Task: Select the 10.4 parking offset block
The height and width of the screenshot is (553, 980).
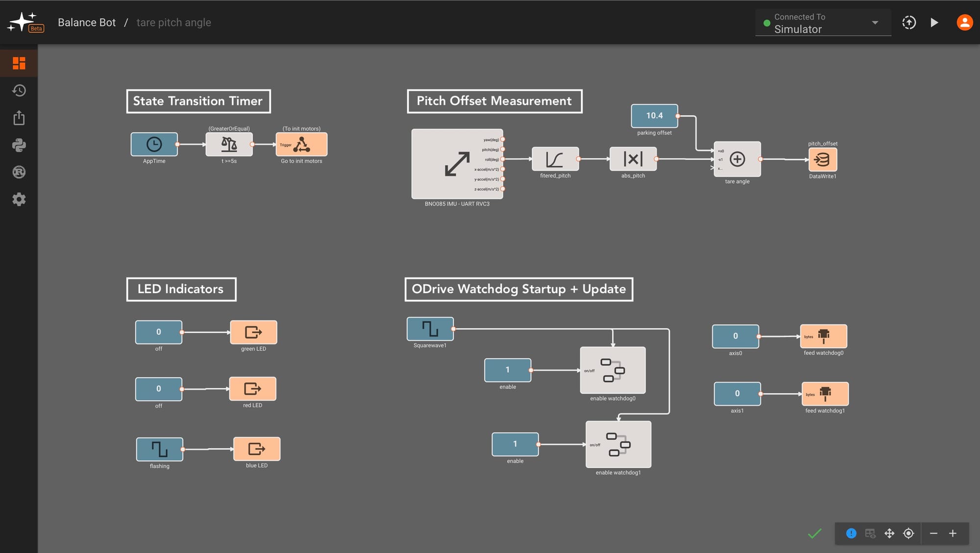Action: pos(654,116)
